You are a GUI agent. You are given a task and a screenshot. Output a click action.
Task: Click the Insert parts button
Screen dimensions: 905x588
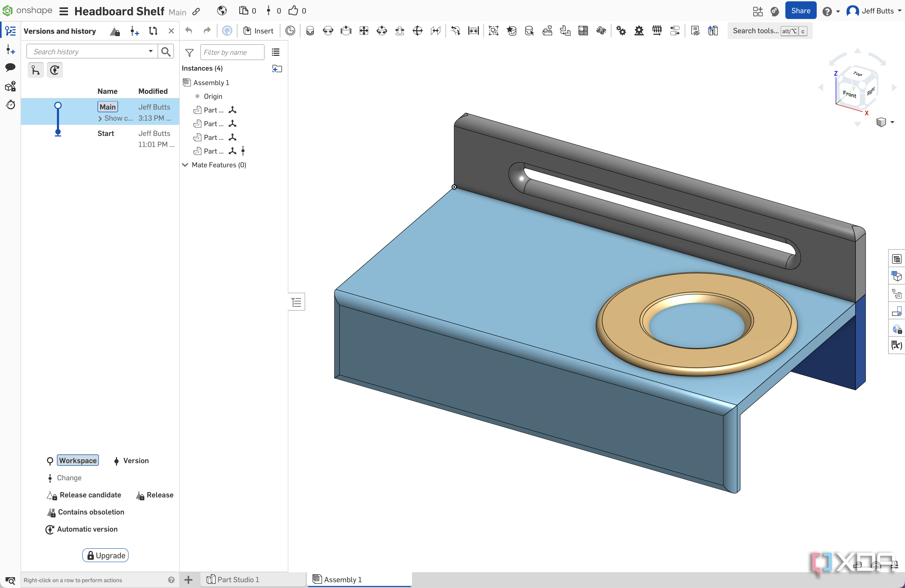[x=259, y=31]
